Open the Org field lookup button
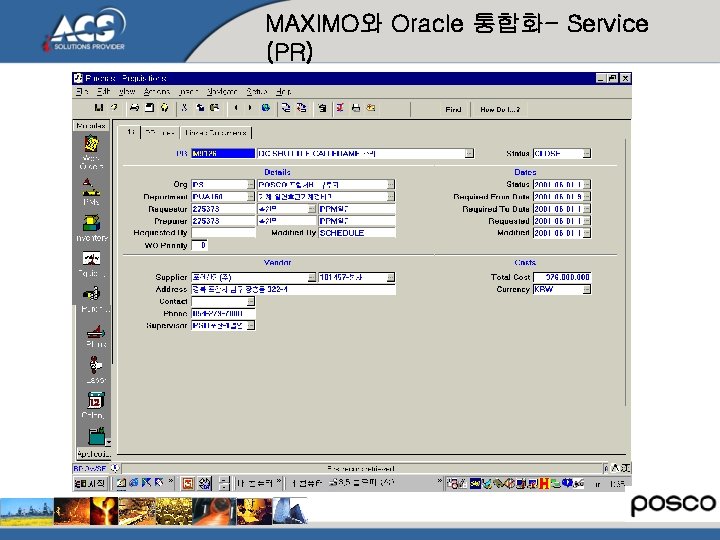 250,185
